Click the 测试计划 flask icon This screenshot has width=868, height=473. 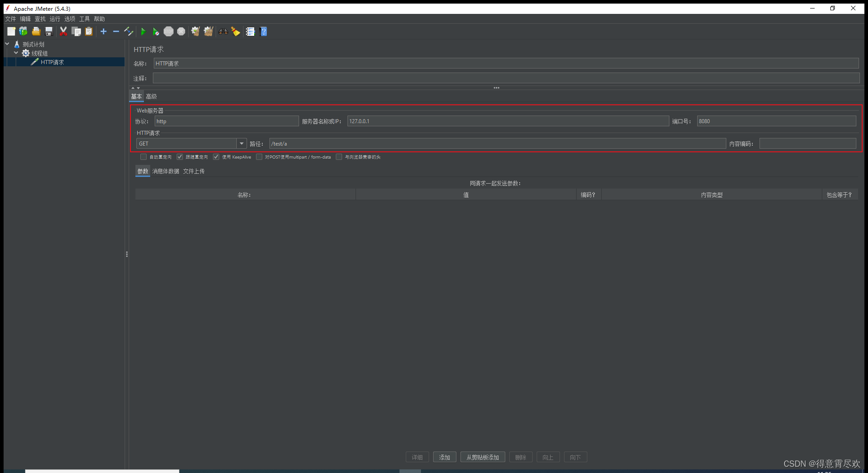click(x=17, y=44)
